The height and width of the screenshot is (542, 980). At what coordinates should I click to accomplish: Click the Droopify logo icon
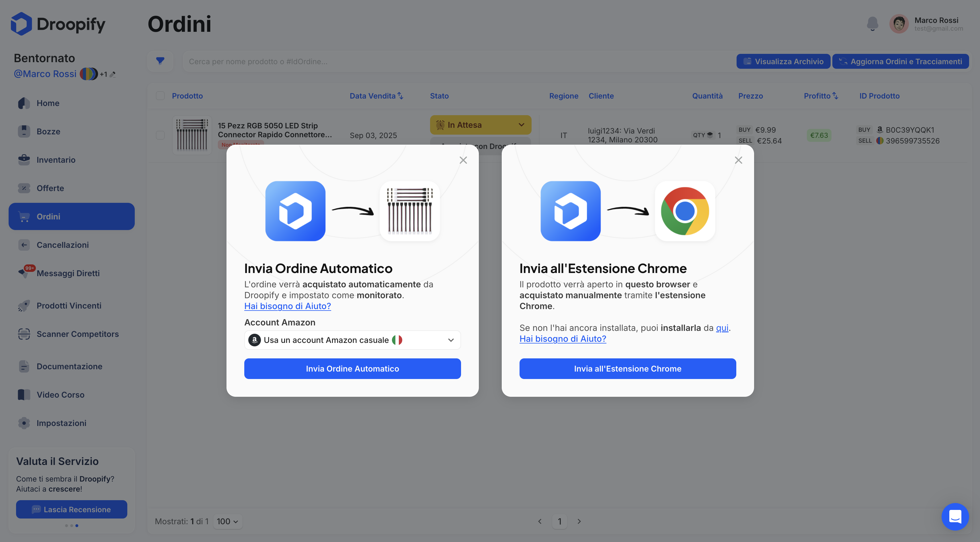pyautogui.click(x=21, y=23)
